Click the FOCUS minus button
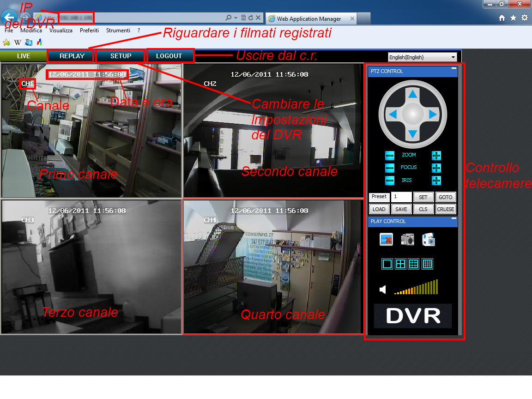 coord(390,168)
